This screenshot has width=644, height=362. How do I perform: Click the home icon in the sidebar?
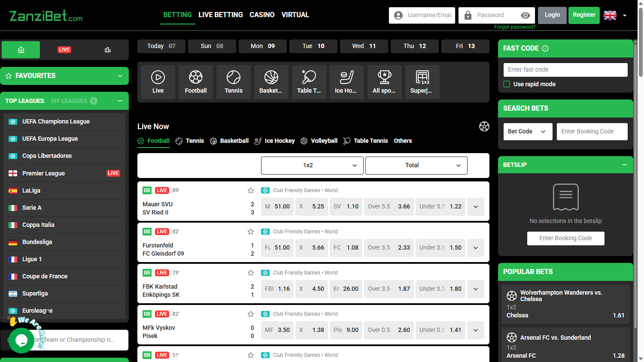[21, 50]
